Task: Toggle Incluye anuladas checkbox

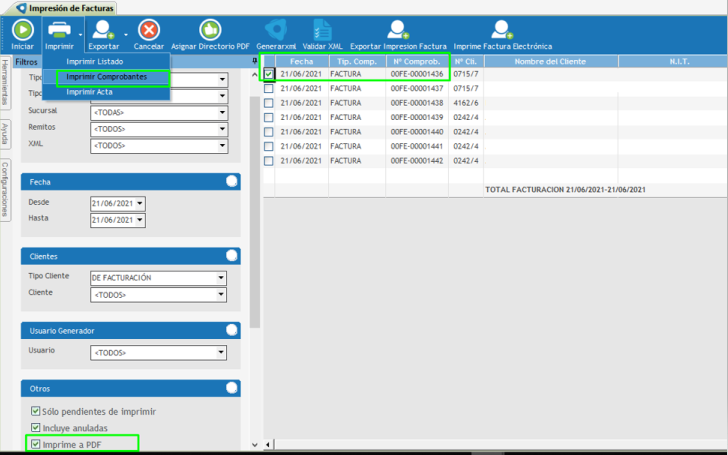Action: [x=36, y=427]
